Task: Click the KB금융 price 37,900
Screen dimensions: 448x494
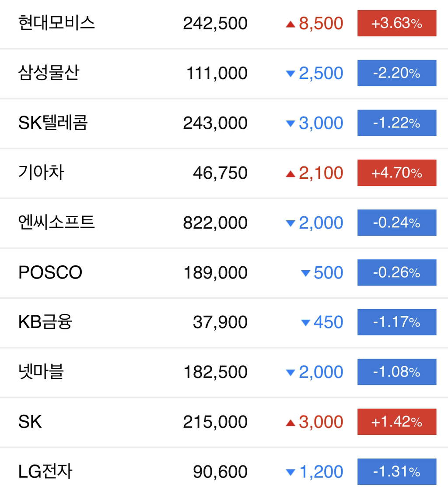Action: pos(220,322)
